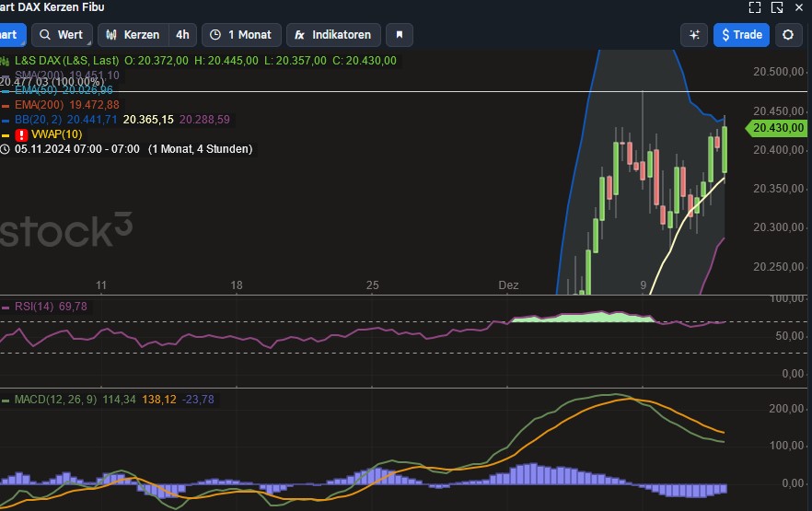Click the L&S DAX candle legend icon

(6, 61)
